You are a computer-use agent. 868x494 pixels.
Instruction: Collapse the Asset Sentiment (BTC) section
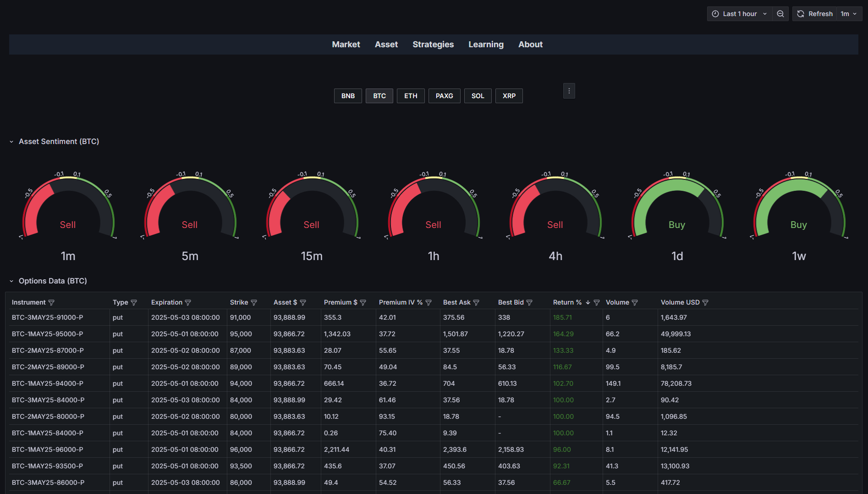[11, 142]
